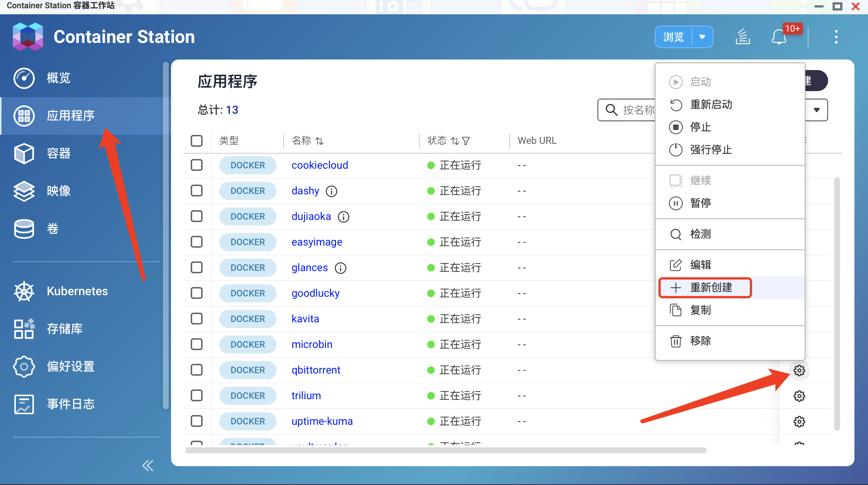Open the Kubernetes sidebar icon

point(24,291)
